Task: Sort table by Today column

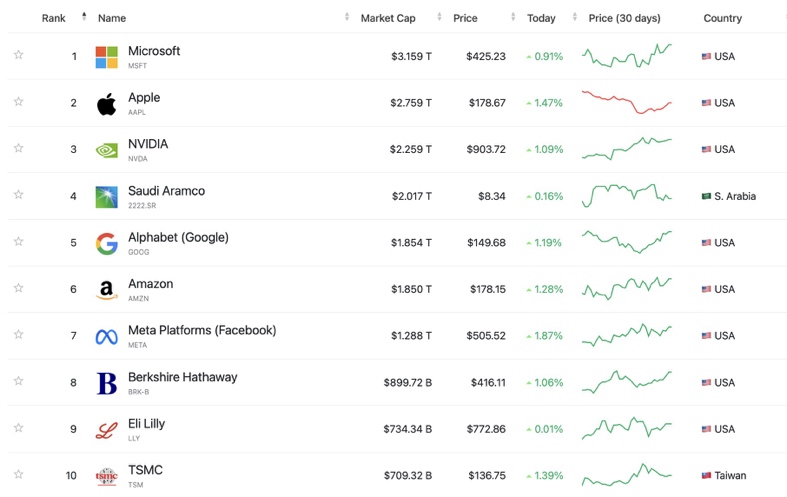Action: click(x=541, y=18)
